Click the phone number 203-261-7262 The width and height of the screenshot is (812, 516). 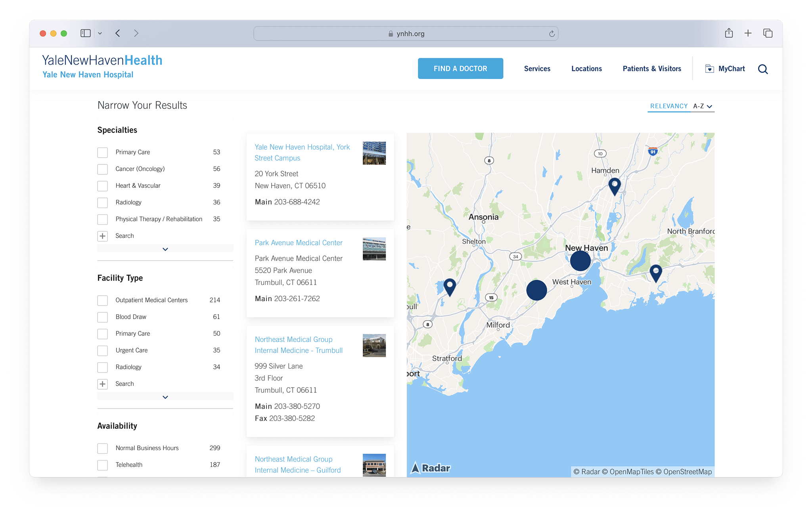[x=297, y=298]
